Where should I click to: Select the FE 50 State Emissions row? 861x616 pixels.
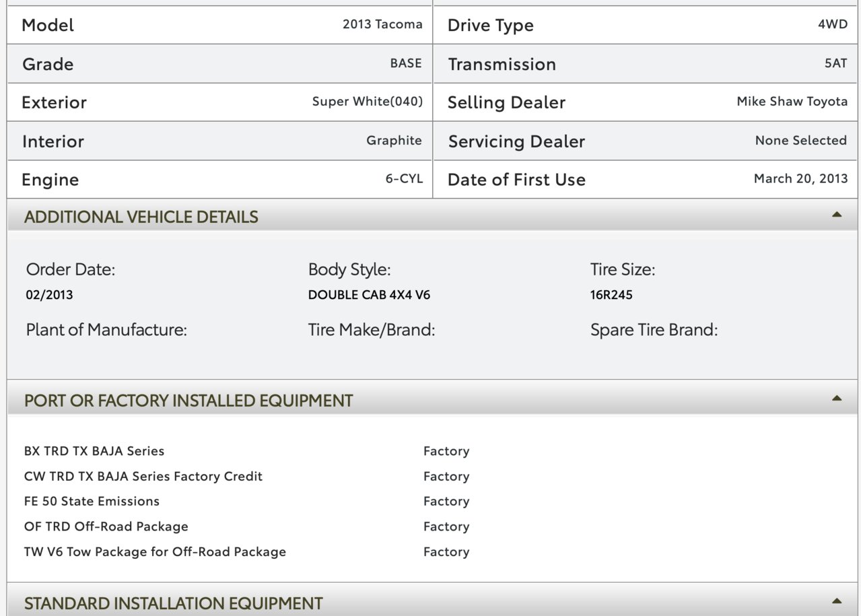point(92,502)
